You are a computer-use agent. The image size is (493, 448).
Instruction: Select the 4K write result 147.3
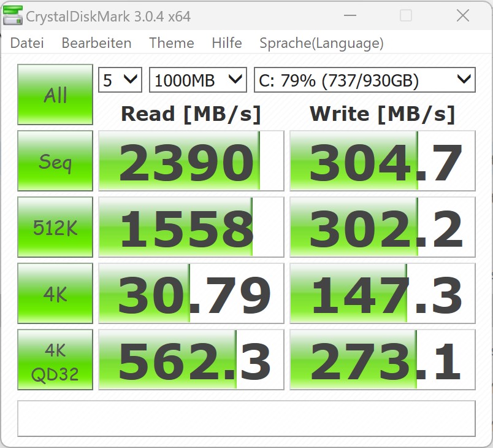pyautogui.click(x=383, y=293)
